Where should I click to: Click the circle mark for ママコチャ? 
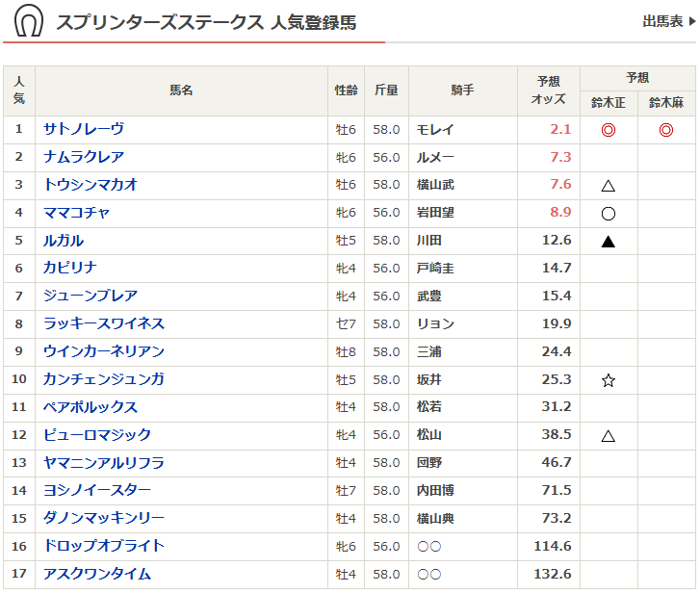(608, 214)
